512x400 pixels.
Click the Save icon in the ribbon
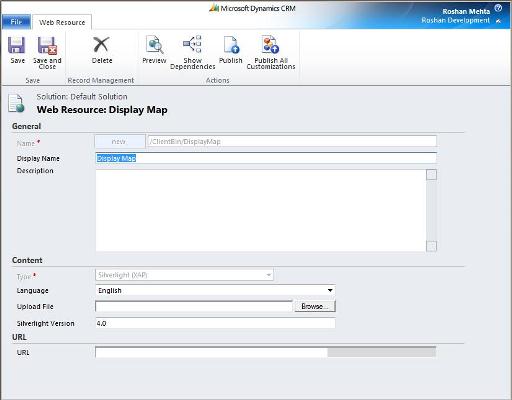(17, 45)
